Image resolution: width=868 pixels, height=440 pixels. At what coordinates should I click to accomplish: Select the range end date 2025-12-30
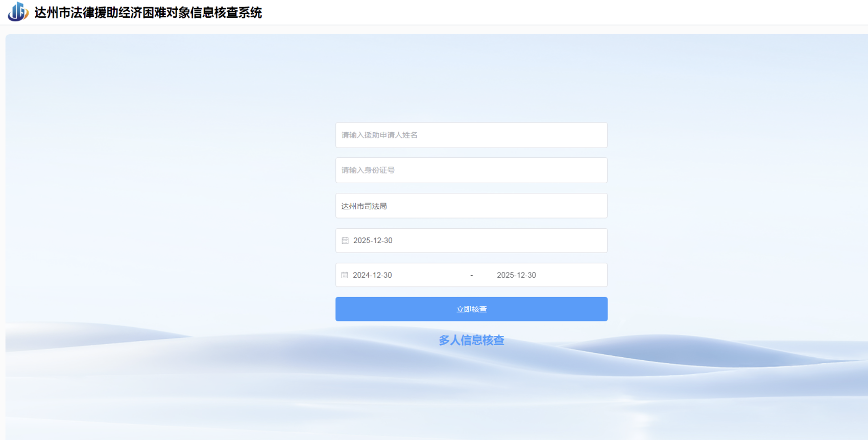point(516,275)
